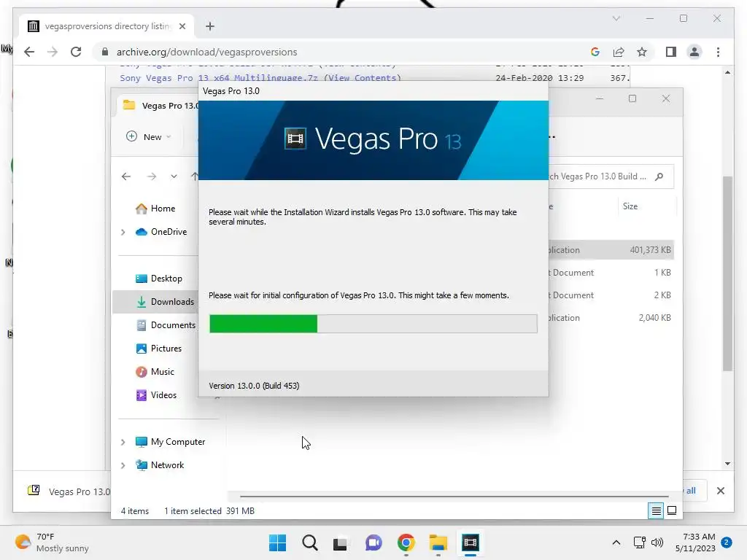The height and width of the screenshot is (560, 747).
Task: Open the Chat app on the taskbar
Action: tap(373, 542)
